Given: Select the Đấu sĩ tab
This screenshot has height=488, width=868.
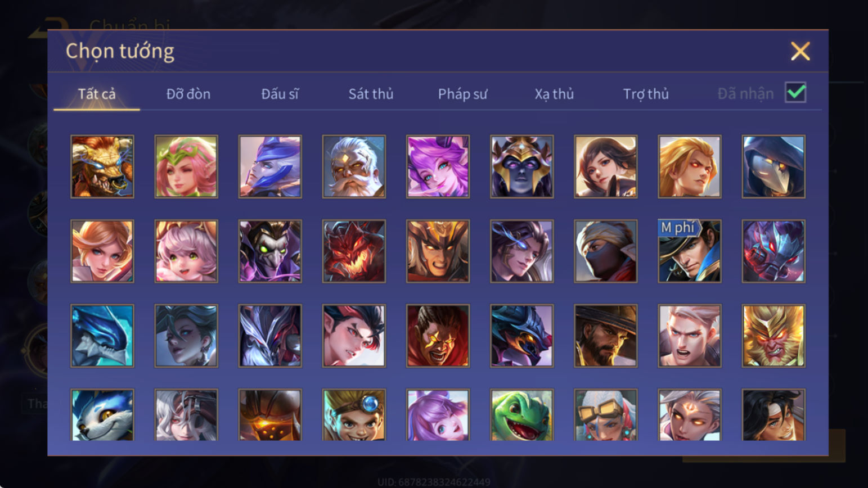Looking at the screenshot, I should [x=280, y=94].
